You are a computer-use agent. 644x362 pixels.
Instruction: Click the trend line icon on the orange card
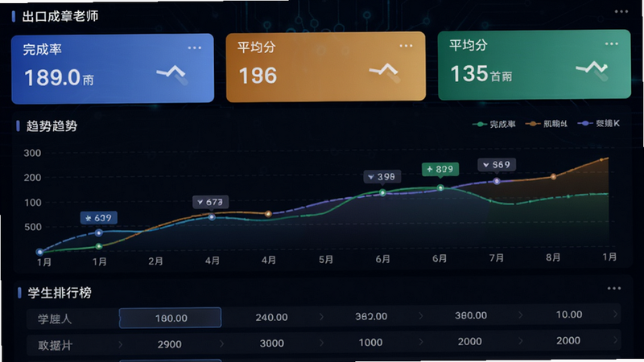384,72
